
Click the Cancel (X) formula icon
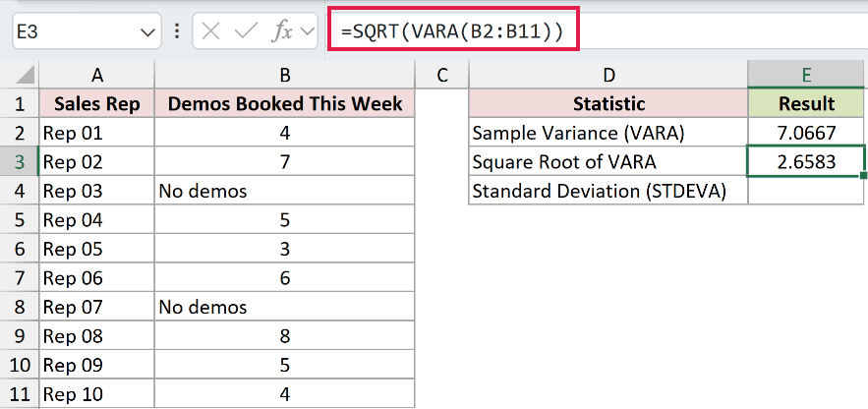pos(211,32)
